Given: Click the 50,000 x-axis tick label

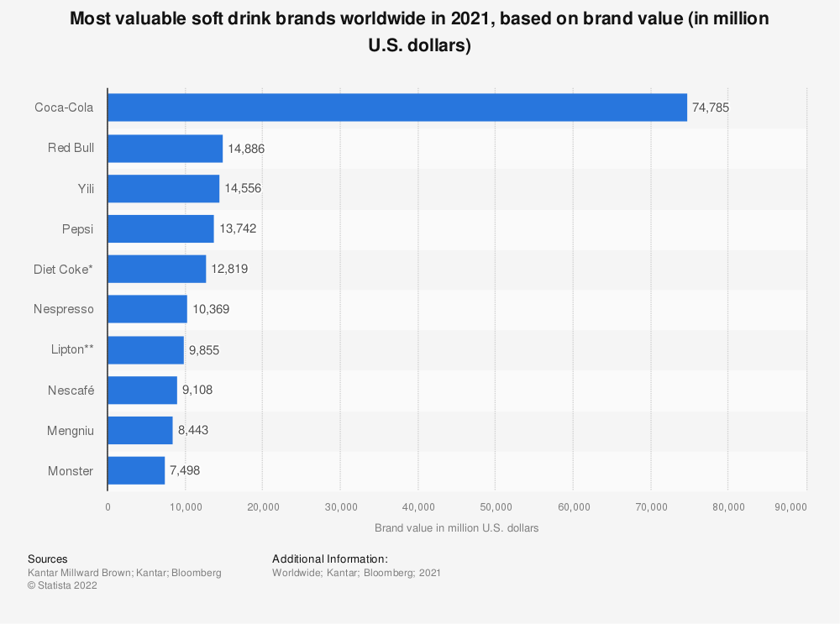Looking at the screenshot, I should tap(495, 506).
